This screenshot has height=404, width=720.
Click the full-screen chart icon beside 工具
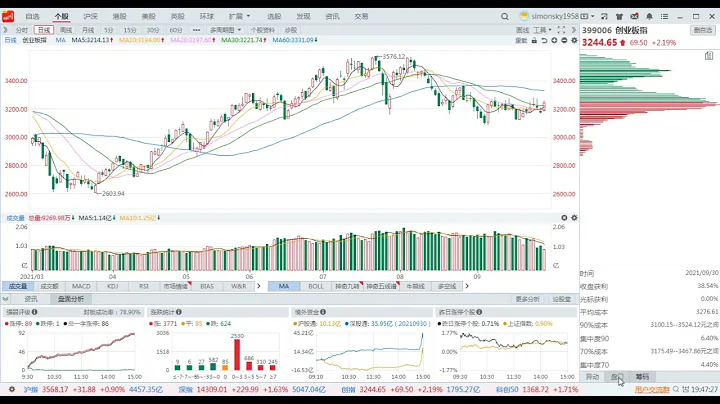(x=561, y=30)
